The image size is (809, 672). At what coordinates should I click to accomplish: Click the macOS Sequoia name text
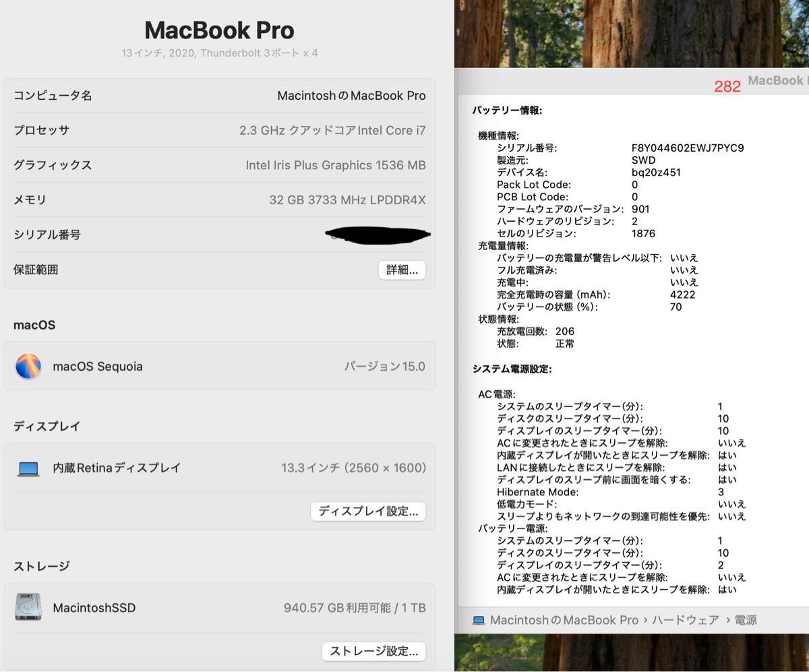(98, 367)
